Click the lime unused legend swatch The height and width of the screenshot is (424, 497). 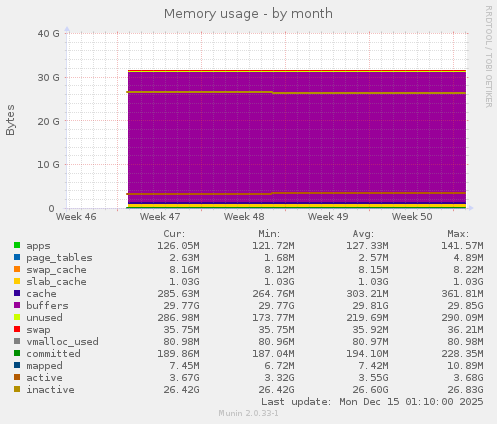[17, 317]
